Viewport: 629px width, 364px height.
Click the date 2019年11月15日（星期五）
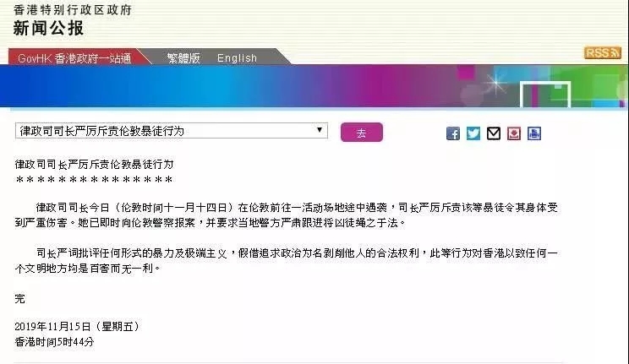[x=77, y=327]
